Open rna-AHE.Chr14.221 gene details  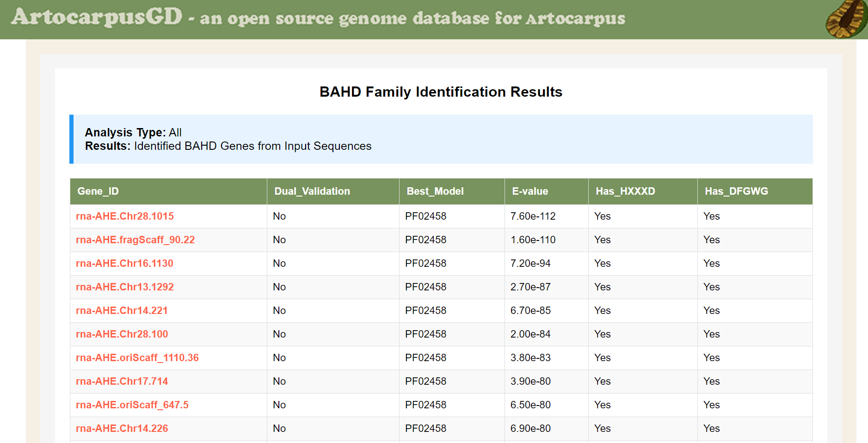122,311
